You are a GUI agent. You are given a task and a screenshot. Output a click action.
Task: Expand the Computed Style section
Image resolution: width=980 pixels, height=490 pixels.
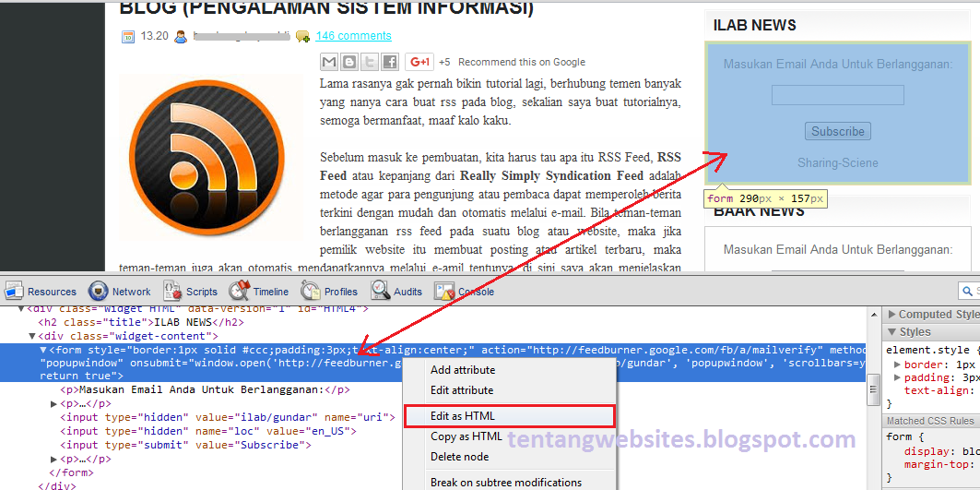tap(891, 315)
